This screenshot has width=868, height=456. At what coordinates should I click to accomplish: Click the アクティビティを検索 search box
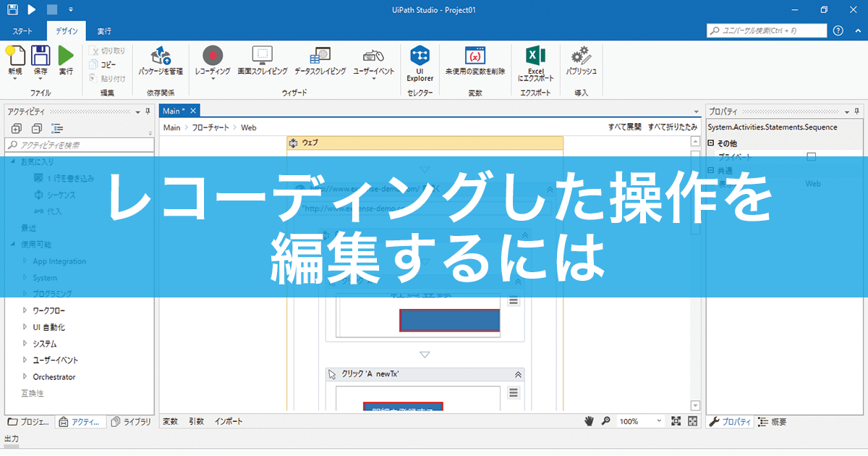pos(80,145)
